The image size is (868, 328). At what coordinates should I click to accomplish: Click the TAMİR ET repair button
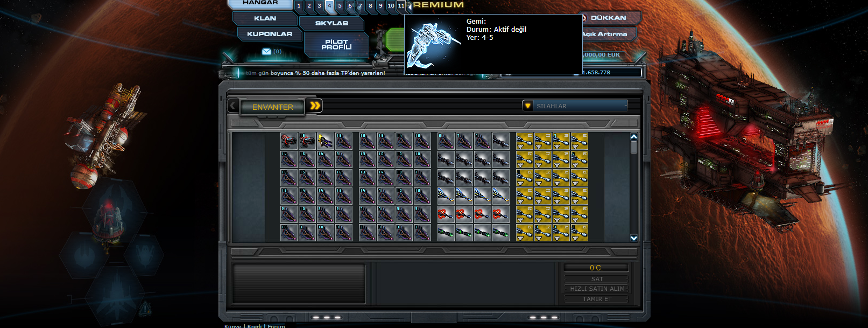[x=597, y=299]
